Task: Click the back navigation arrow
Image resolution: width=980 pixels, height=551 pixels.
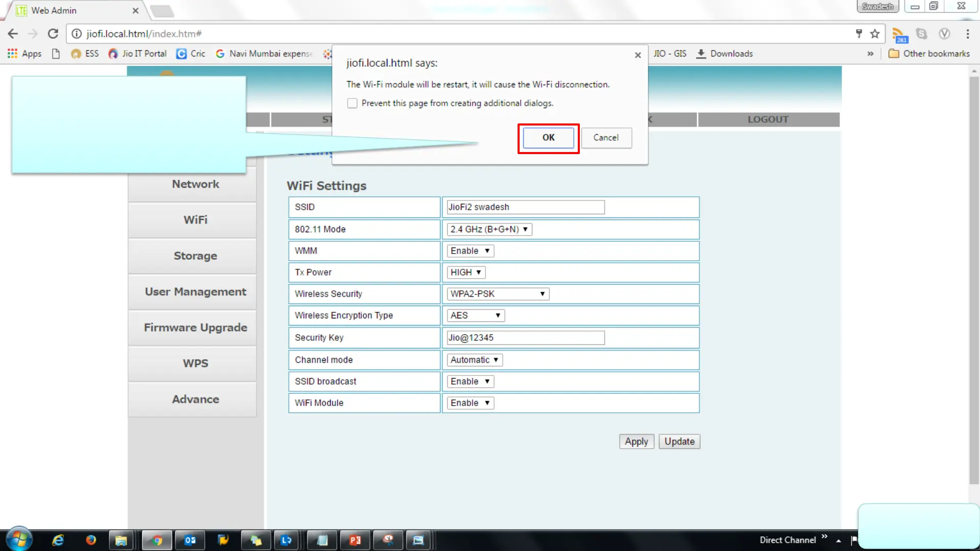Action: [x=13, y=34]
